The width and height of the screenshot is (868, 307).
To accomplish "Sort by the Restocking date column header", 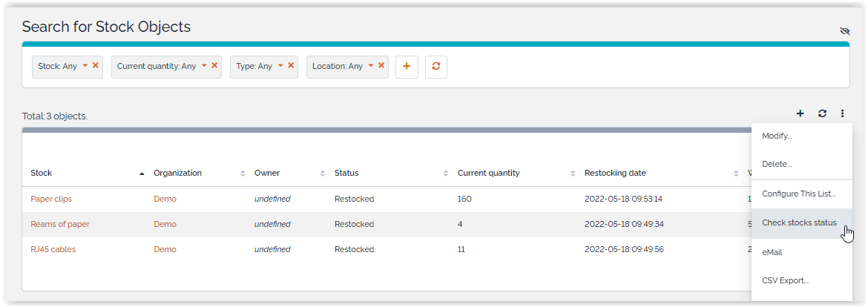I will coord(615,173).
